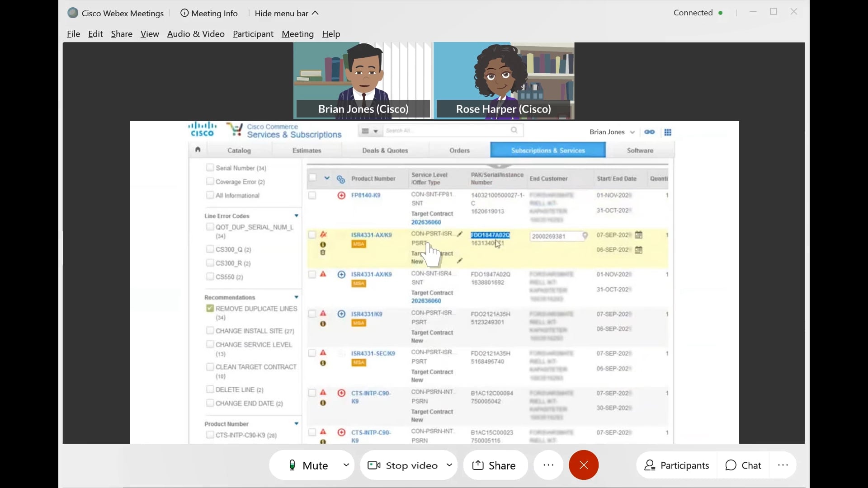The image size is (868, 488).
Task: Click the Cisco logo in shared page
Action: pos(202,129)
